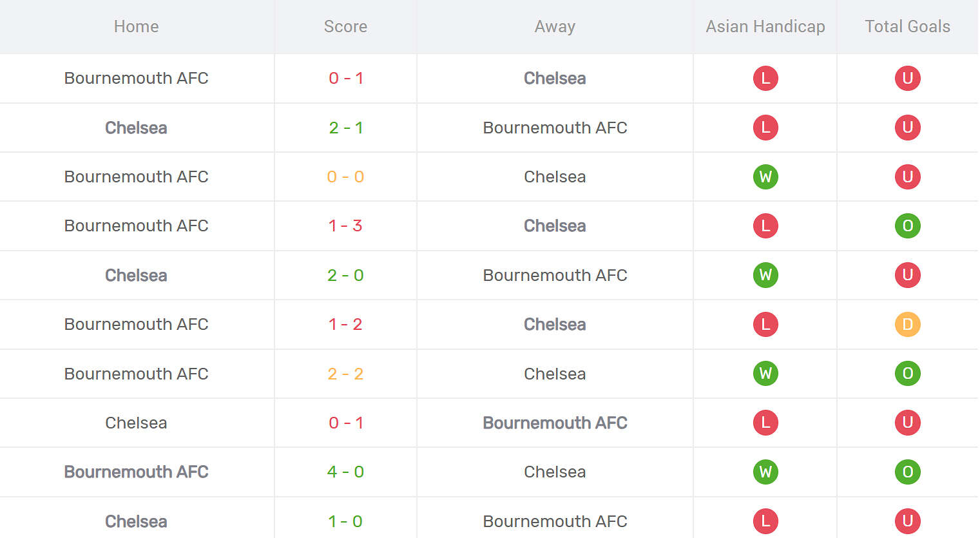Image resolution: width=980 pixels, height=538 pixels.
Task: Click the red L badge in the 2 - 1 row
Action: click(765, 128)
